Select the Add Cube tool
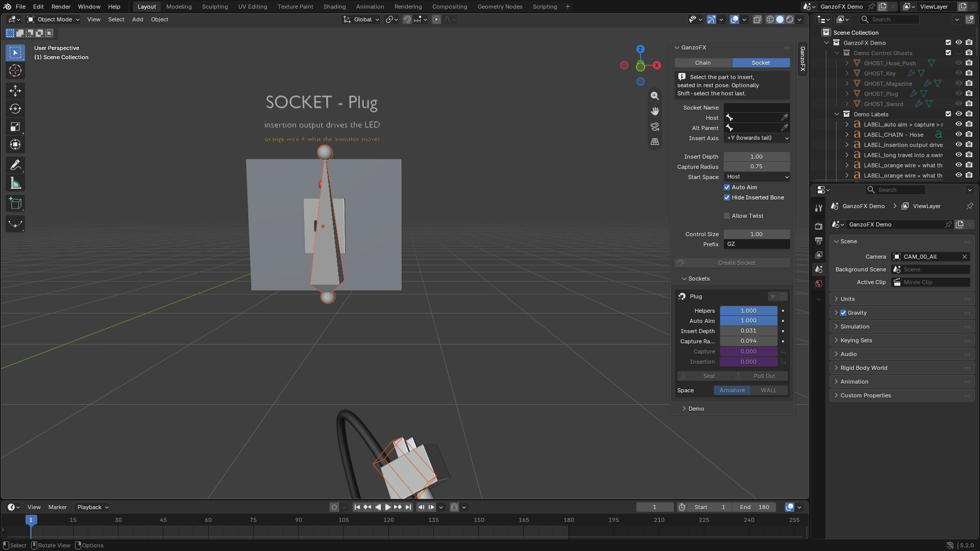980x551 pixels. [15, 204]
